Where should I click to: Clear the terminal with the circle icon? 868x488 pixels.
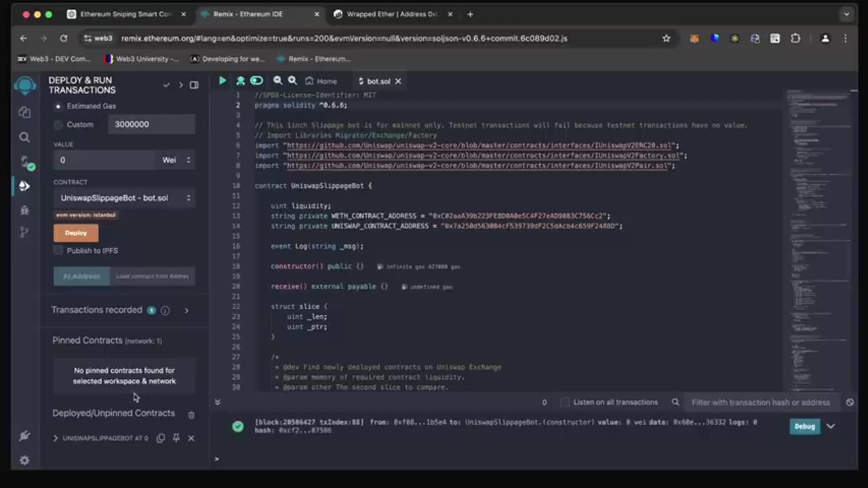click(850, 402)
